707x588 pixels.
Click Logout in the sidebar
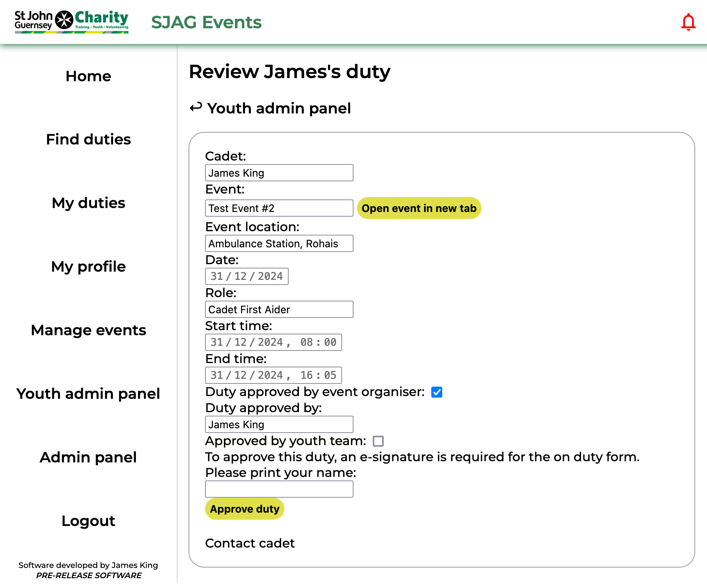(88, 521)
